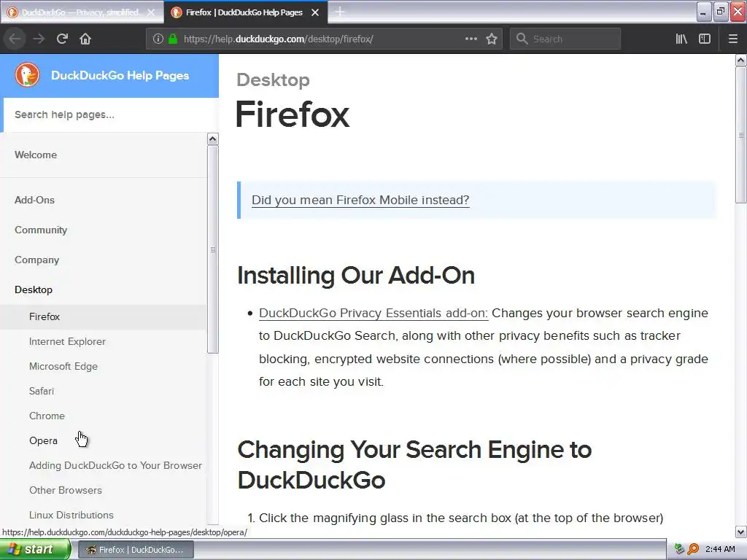This screenshot has width=747, height=560.
Task: Bookmark this page with the star icon
Action: click(492, 39)
